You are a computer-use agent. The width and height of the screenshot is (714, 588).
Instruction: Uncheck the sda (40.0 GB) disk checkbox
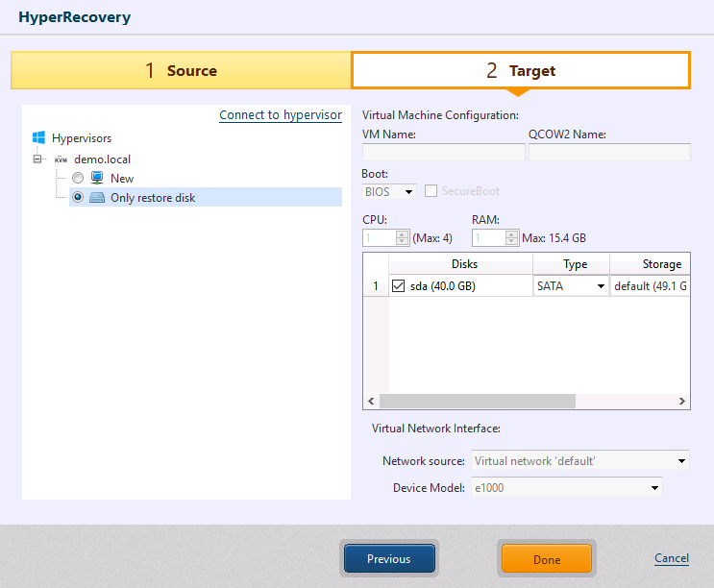(x=398, y=285)
